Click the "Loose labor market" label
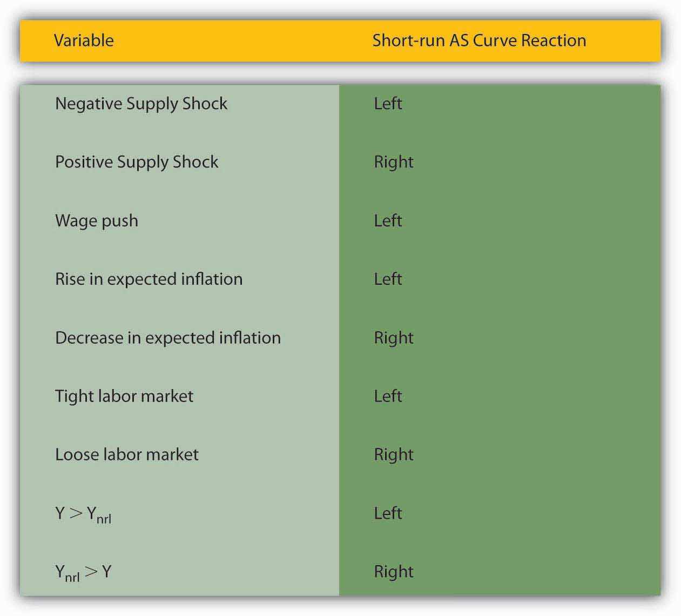The width and height of the screenshot is (681, 616). click(x=127, y=454)
